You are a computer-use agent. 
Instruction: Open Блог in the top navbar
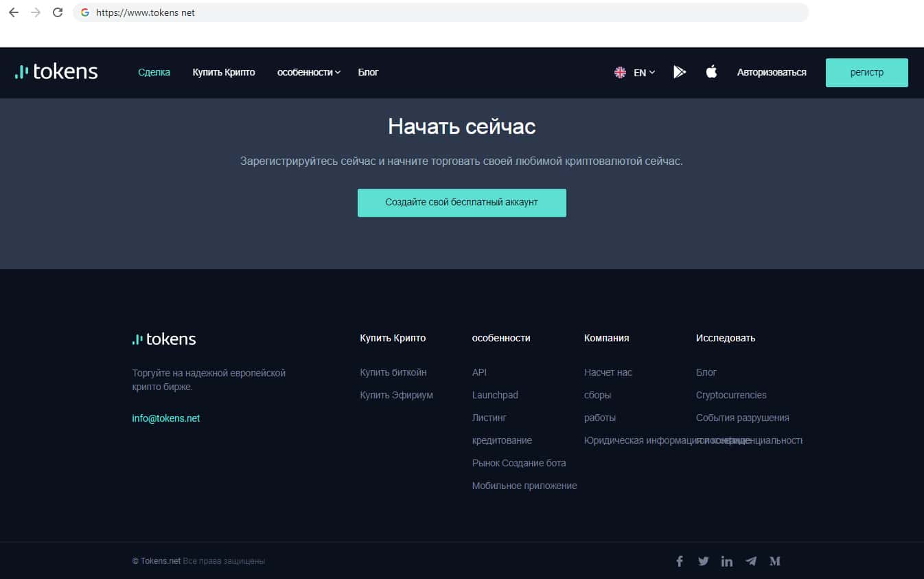point(368,72)
